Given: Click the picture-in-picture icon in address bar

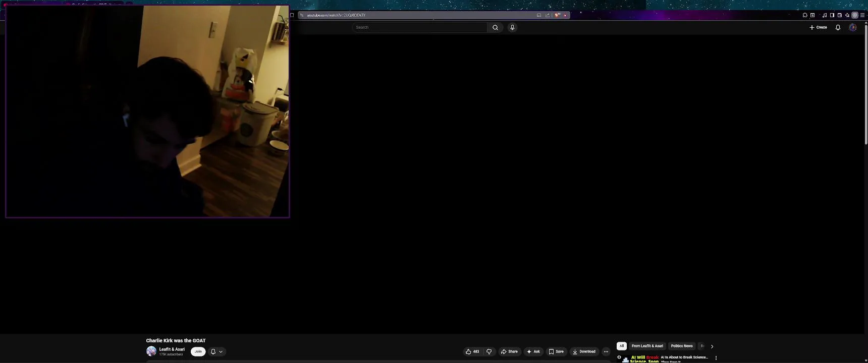Looking at the screenshot, I should (539, 15).
